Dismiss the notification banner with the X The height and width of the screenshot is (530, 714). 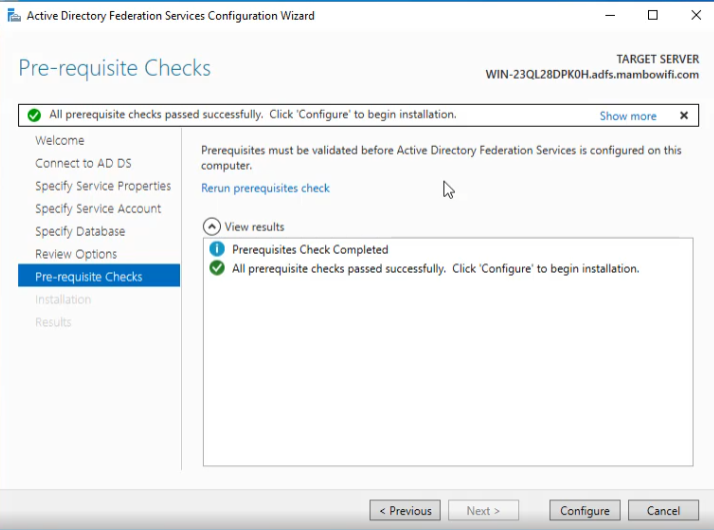[x=683, y=116]
